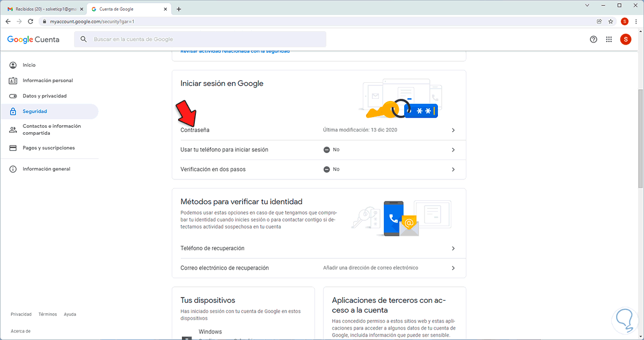This screenshot has height=340, width=644.
Task: Go back with the browser back arrow
Action: click(x=8, y=21)
